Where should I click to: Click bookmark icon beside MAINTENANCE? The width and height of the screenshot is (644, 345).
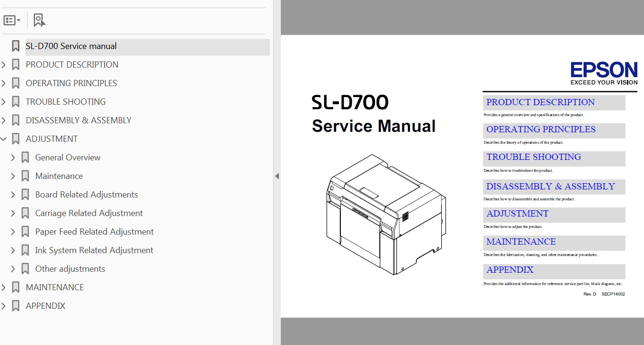[x=16, y=287]
